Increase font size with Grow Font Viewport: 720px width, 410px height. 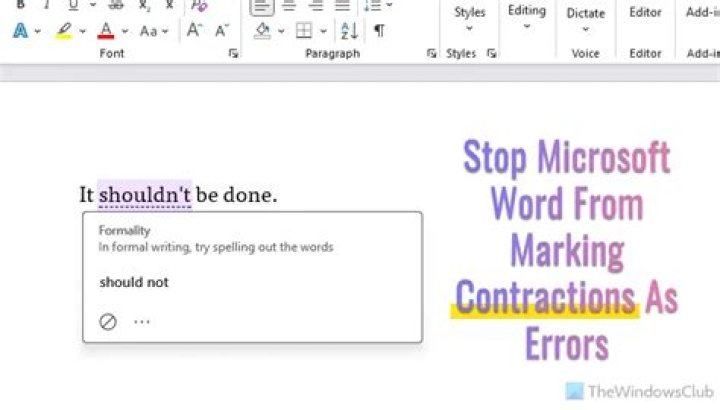[x=194, y=31]
